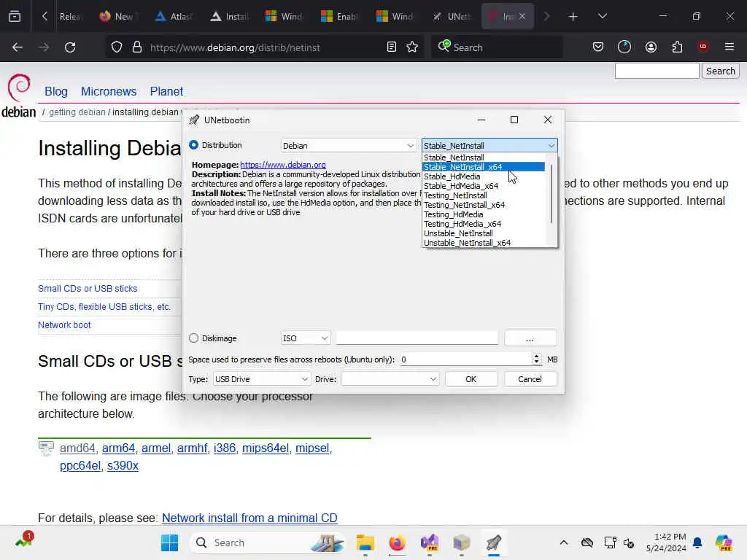Increase persistent space spinner value
Image resolution: width=747 pixels, height=560 pixels.
pyautogui.click(x=536, y=356)
